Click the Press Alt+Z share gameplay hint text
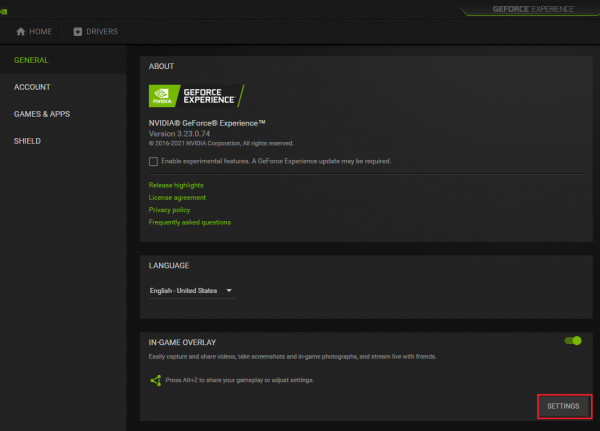Viewport: 600px width, 431px height. 240,380
